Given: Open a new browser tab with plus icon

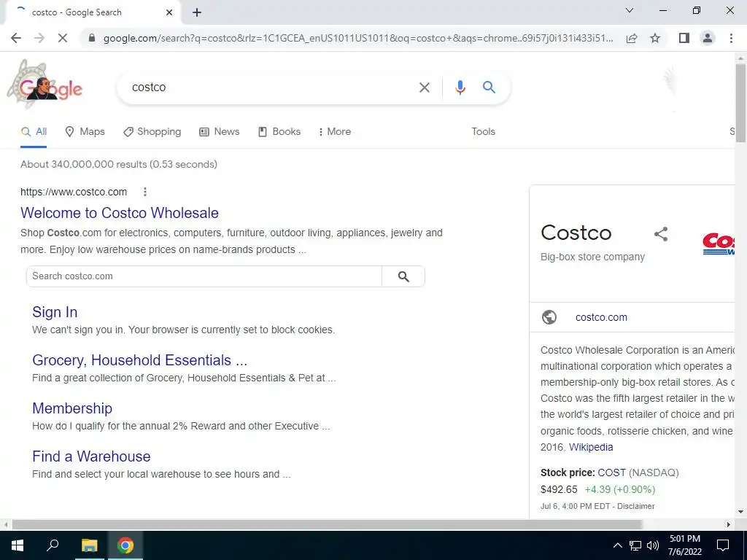Looking at the screenshot, I should coord(197,12).
